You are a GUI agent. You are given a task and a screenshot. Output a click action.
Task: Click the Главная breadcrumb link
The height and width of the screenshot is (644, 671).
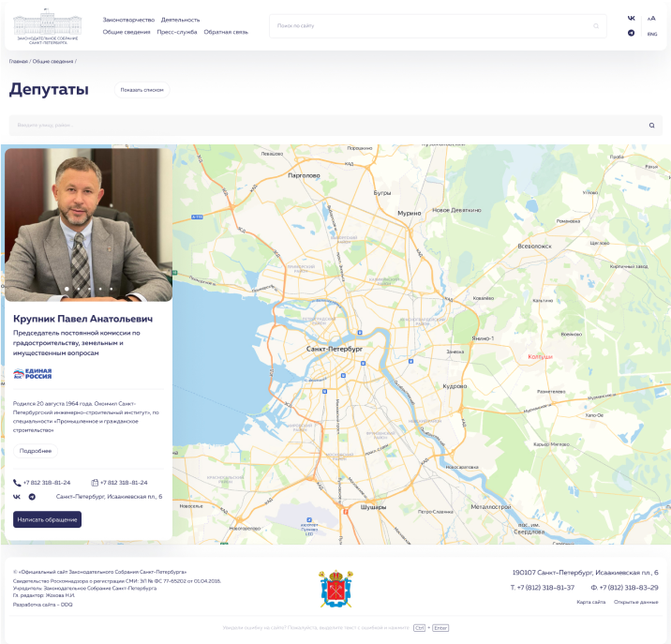18,61
